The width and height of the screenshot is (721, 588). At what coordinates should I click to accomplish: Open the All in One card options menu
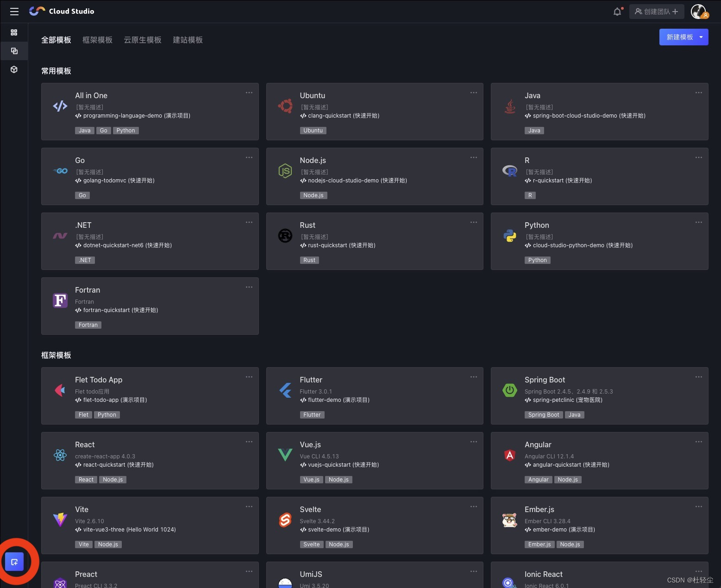(249, 93)
